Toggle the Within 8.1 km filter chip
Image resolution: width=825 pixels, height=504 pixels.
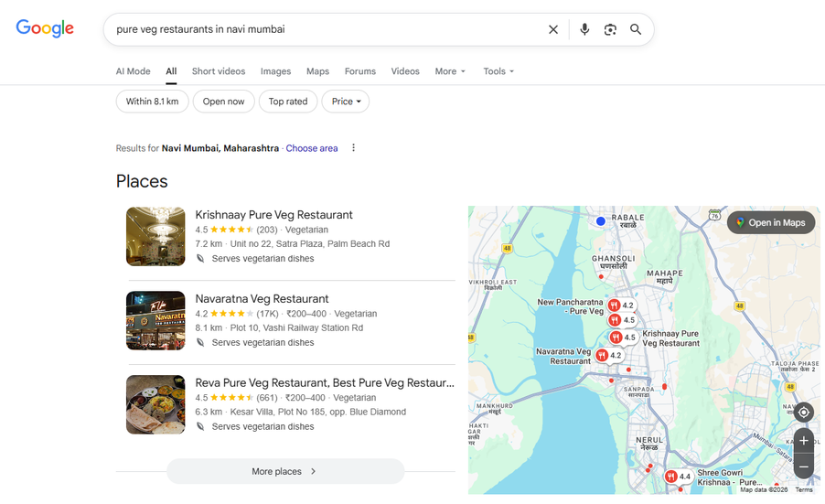[152, 102]
